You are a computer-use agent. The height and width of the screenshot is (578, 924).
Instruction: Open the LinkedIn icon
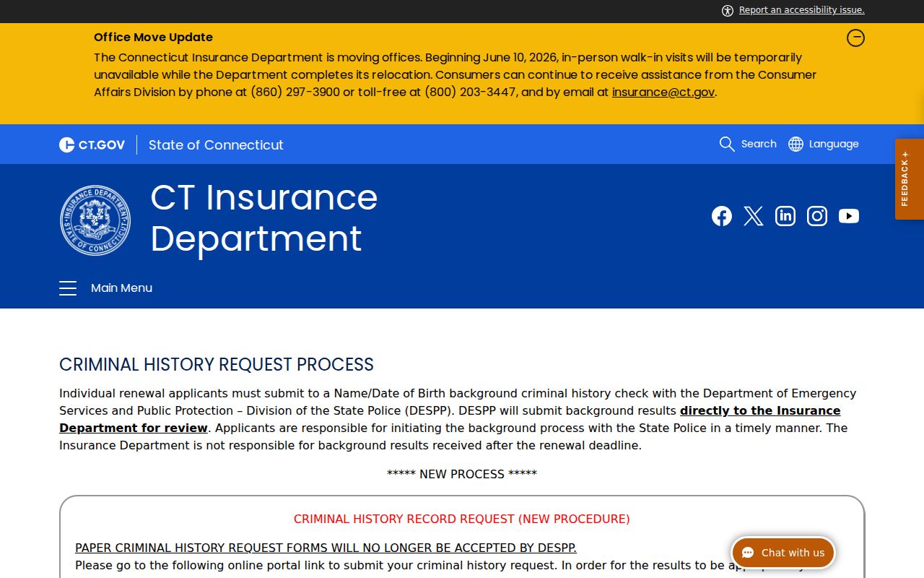coord(785,216)
